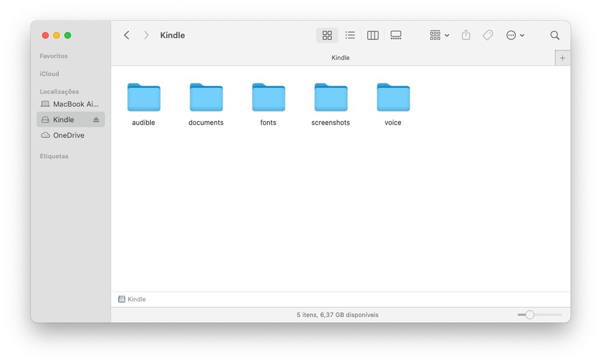Open the group-by options dropdown
This screenshot has width=602, height=364.
coord(439,35)
